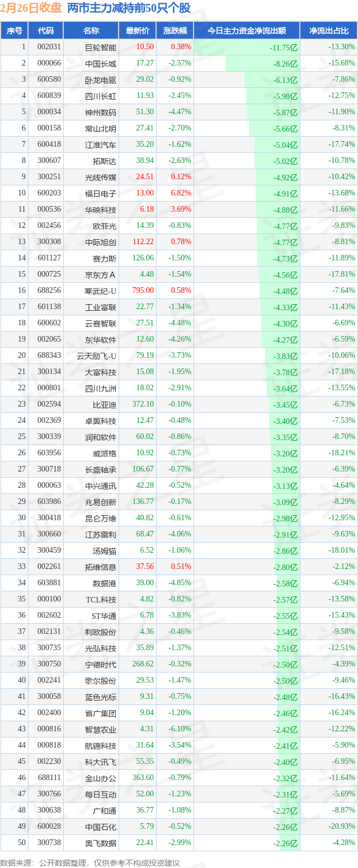Click the 数据来源 footer disclaimer text
The image size is (358, 868).
89,862
